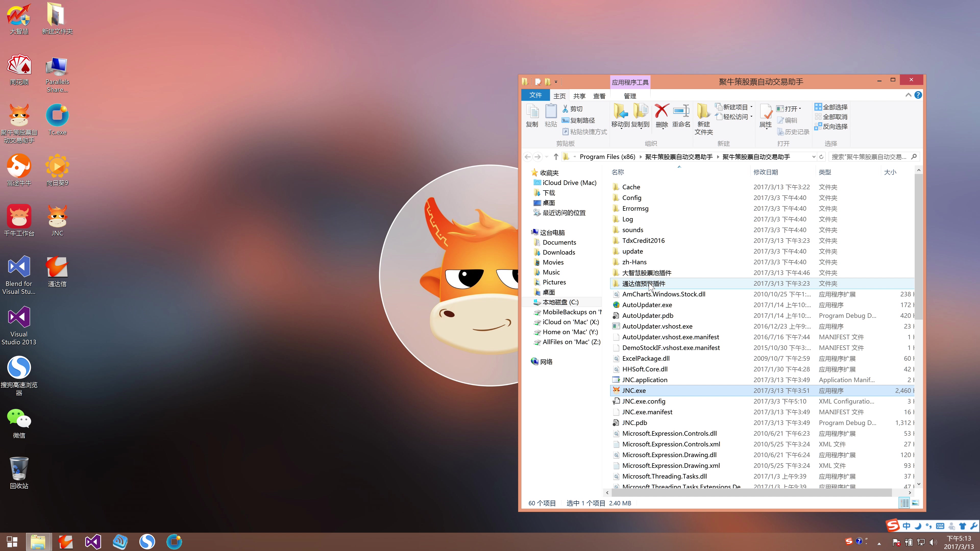The width and height of the screenshot is (980, 551).
Task: Click the File Explorer taskbar icon
Action: [x=38, y=542]
